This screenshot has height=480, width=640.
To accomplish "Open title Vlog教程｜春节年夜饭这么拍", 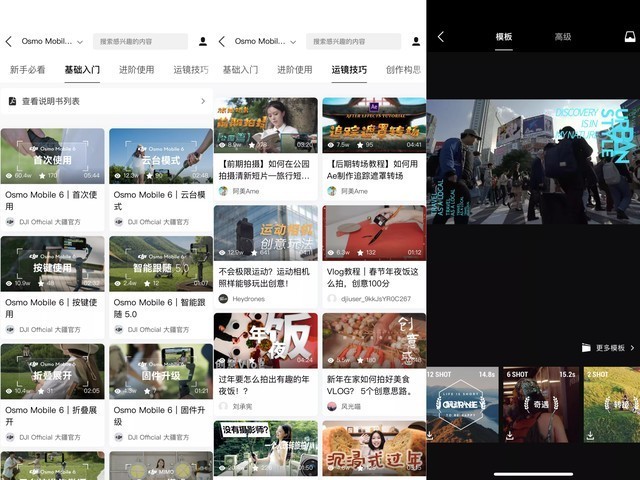I will click(x=373, y=278).
